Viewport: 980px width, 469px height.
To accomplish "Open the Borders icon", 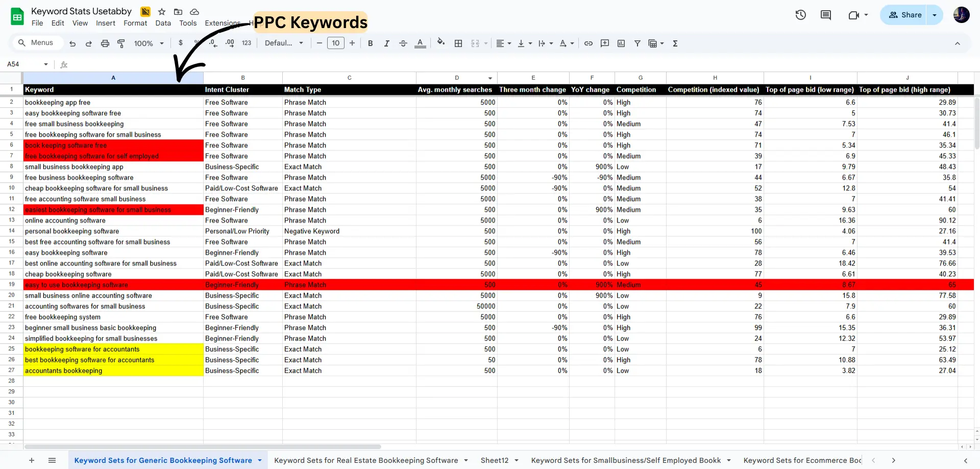I will coord(458,43).
